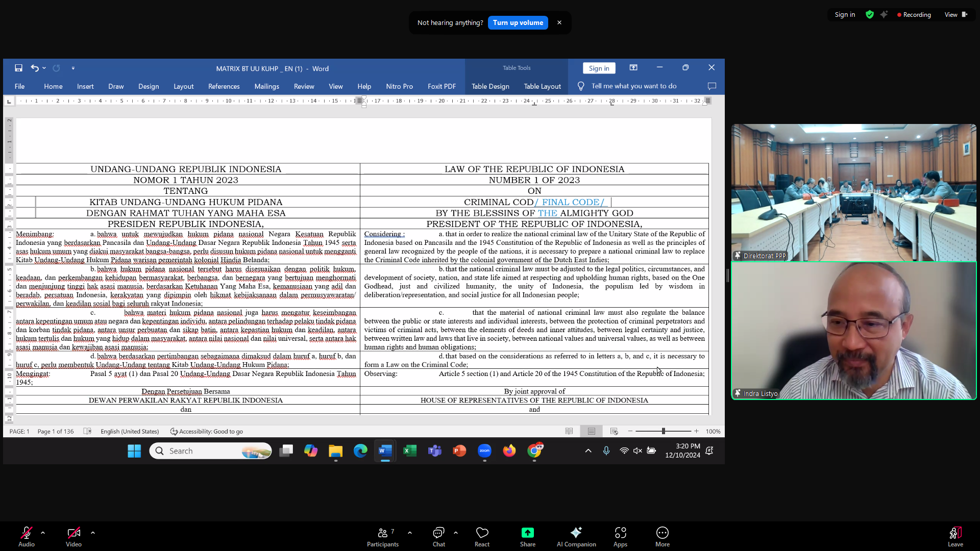
Task: Open the Word View tab
Action: (335, 86)
